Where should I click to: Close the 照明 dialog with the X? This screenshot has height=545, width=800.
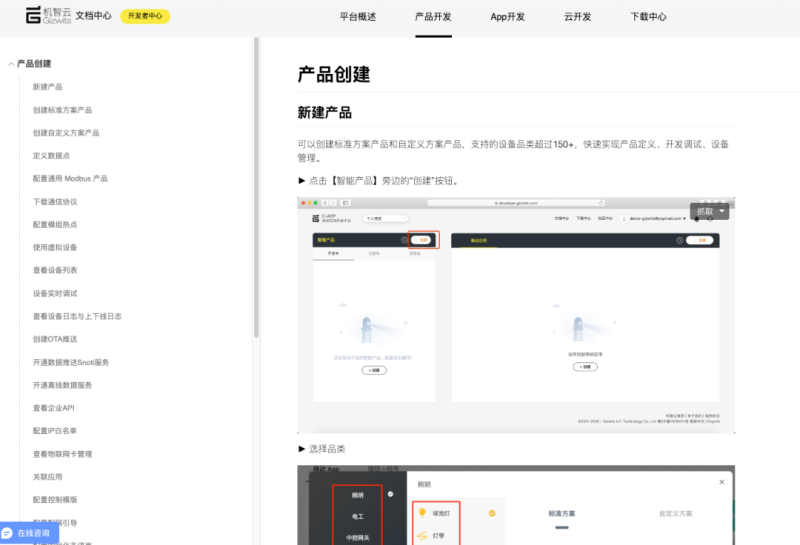click(x=722, y=482)
